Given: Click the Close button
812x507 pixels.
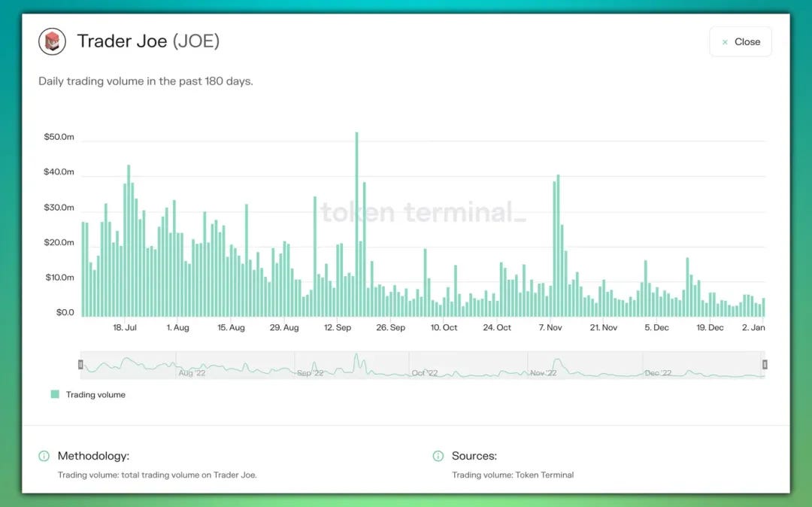Looking at the screenshot, I should (x=741, y=41).
